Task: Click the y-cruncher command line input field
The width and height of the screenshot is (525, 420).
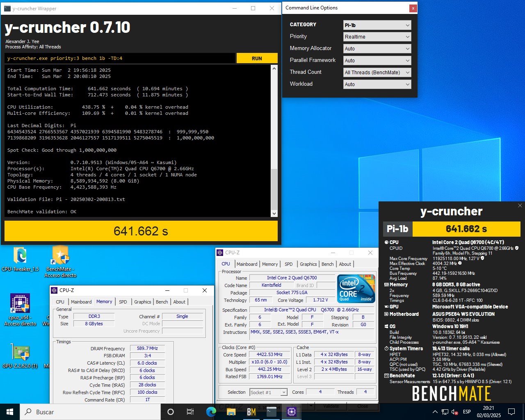Action: [120, 58]
